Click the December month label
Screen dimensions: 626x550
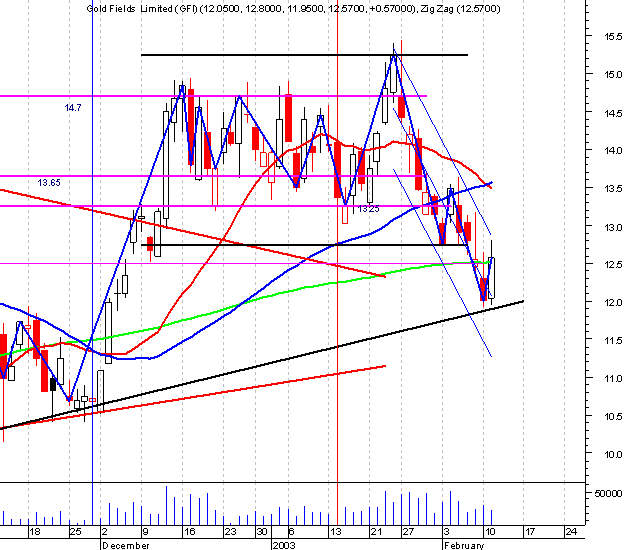pyautogui.click(x=125, y=545)
